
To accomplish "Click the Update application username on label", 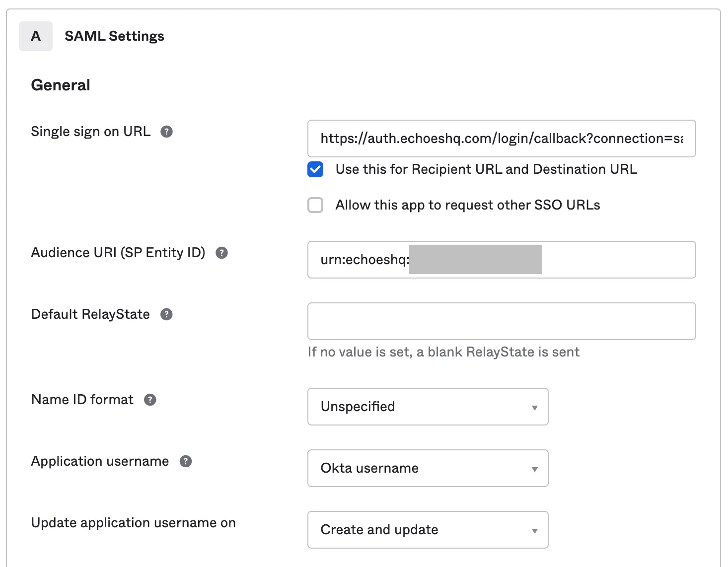I will pos(134,523).
